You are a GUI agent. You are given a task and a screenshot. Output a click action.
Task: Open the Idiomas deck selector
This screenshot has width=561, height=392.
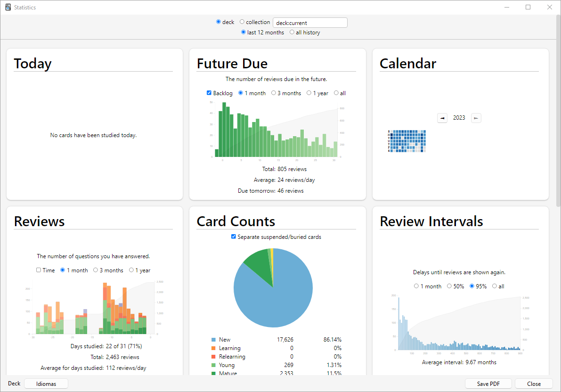click(46, 384)
